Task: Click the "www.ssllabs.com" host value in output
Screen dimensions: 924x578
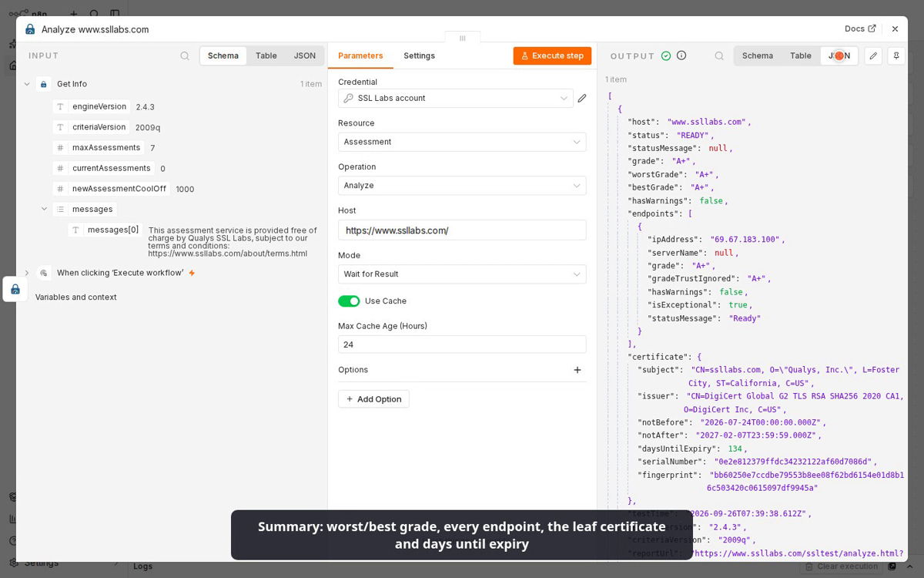Action: pos(706,122)
